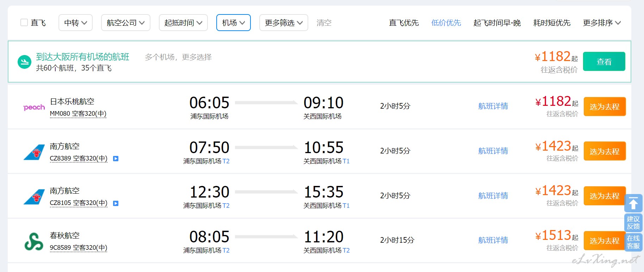Click arrival time 15:35
The image size is (644, 272).
coord(323,192)
